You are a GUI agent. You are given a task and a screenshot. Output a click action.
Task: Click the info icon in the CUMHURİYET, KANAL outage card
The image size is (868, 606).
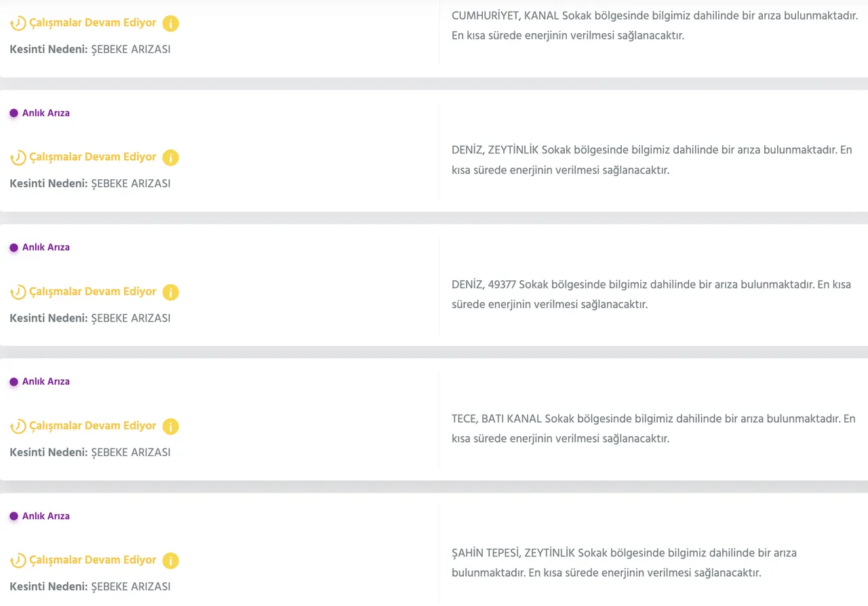pos(170,24)
